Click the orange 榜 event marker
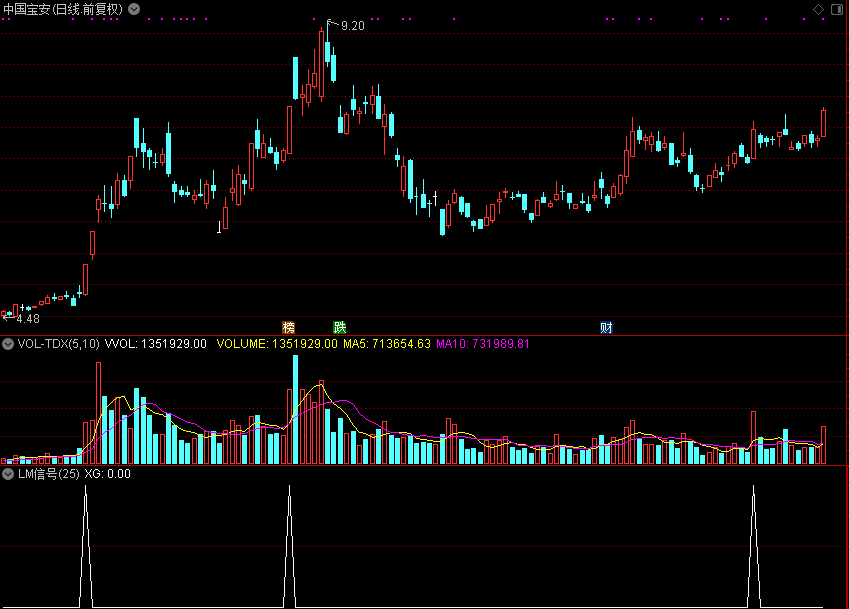The image size is (849, 609). [289, 327]
